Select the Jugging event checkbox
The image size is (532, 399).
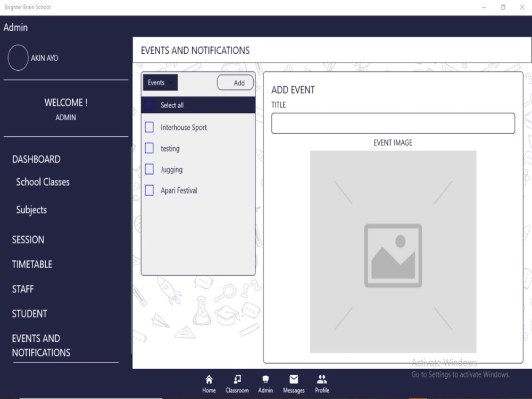[149, 169]
